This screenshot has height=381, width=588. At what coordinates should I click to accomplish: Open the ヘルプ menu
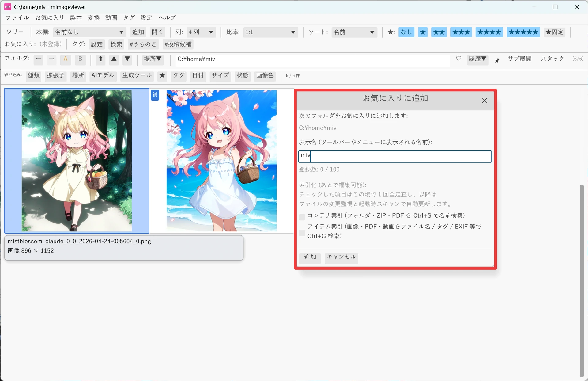pyautogui.click(x=167, y=18)
